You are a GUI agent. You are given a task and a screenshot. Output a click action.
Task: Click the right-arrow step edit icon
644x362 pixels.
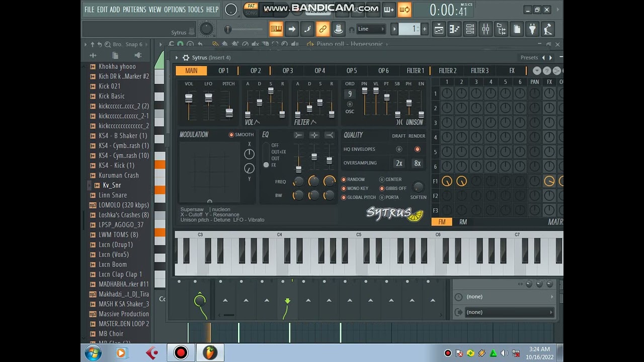point(292,29)
